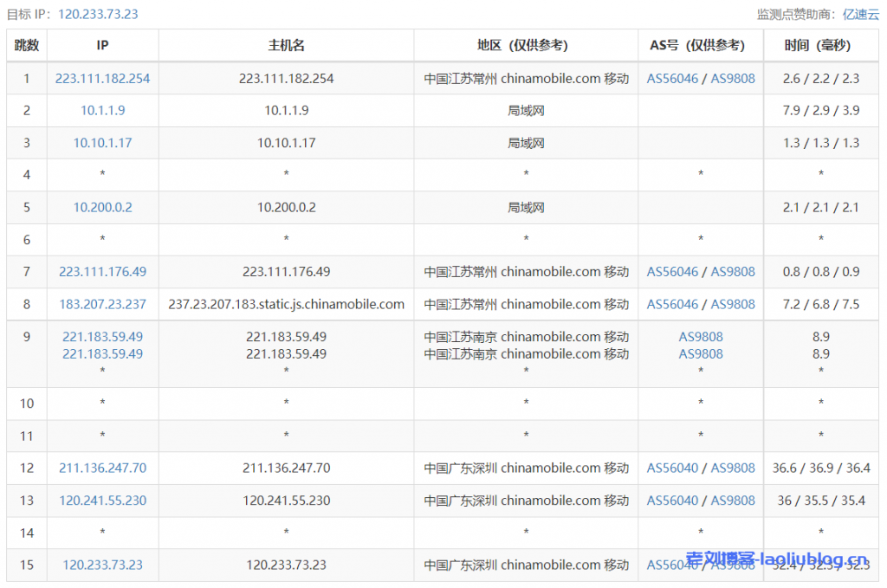Open the 211.136.247.70 IP link
The width and height of the screenshot is (887, 588).
[102, 468]
